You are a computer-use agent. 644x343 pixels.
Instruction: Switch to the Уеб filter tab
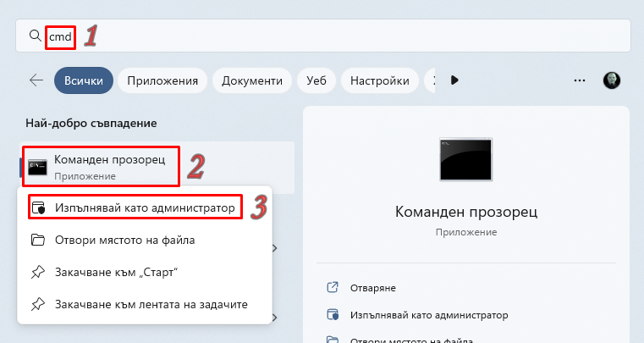tap(316, 80)
